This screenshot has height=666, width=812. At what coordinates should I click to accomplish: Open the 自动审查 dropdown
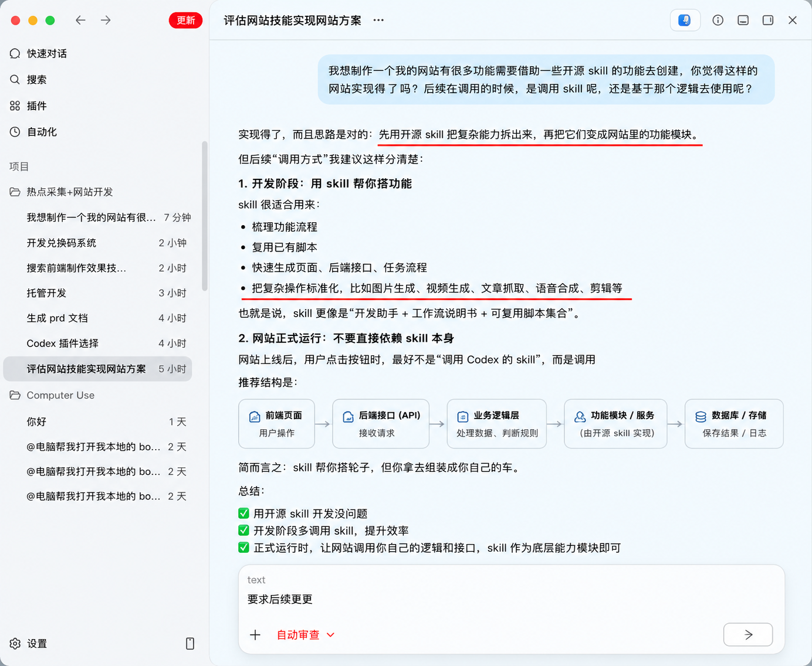(x=306, y=635)
